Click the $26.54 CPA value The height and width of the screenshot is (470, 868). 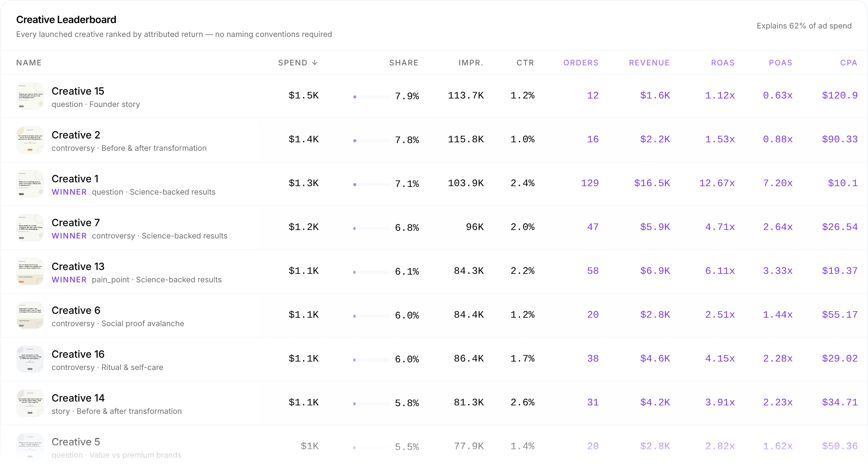(840, 227)
